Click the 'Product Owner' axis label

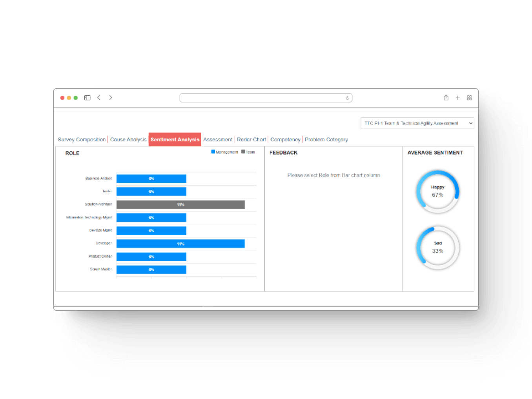[100, 257]
